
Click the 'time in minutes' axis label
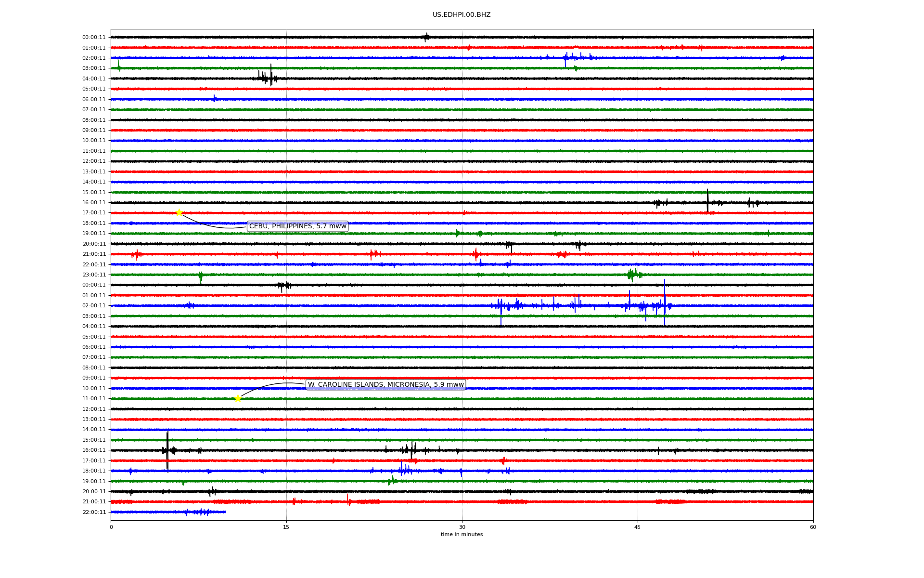click(461, 534)
